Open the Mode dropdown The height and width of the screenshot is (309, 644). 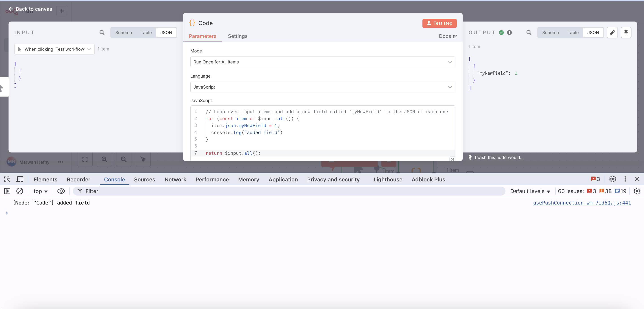click(x=322, y=62)
